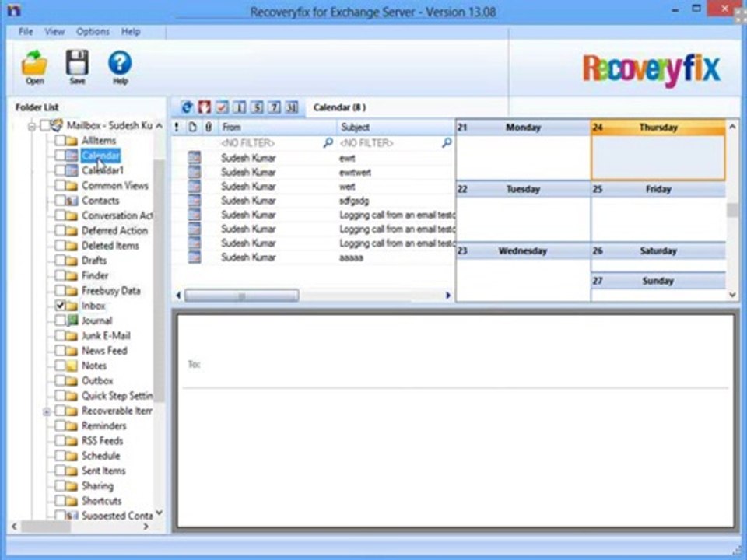747x560 pixels.
Task: Sort by the Subject column header
Action: (x=396, y=127)
